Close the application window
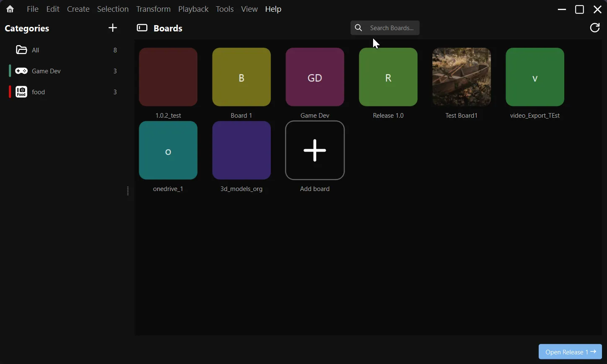Screen dimensions: 607x364 click(x=598, y=9)
